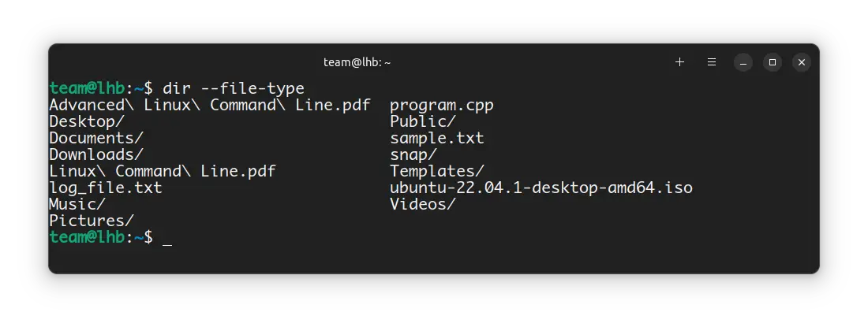Click the window title team@lhb: ~
The image size is (868, 327).
pyautogui.click(x=357, y=62)
